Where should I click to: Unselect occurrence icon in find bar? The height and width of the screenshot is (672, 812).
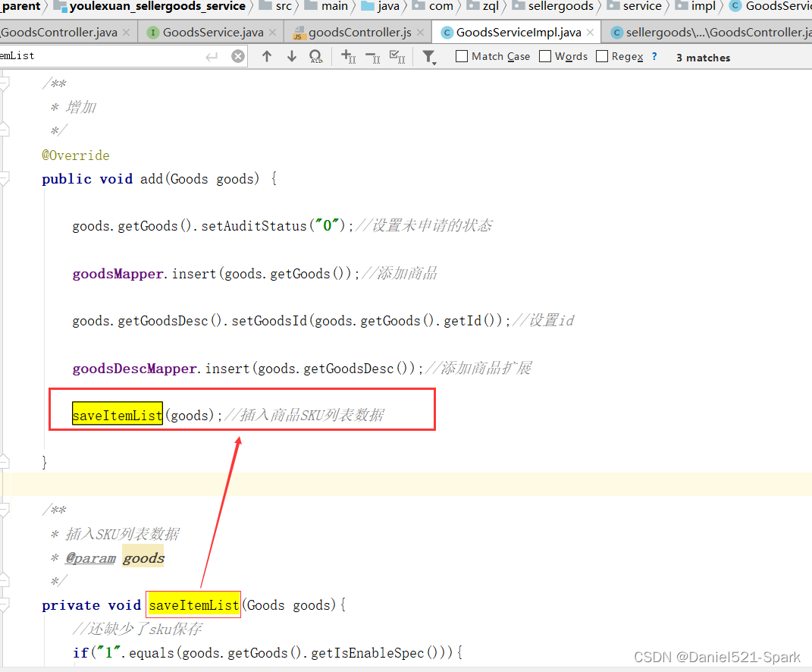373,56
